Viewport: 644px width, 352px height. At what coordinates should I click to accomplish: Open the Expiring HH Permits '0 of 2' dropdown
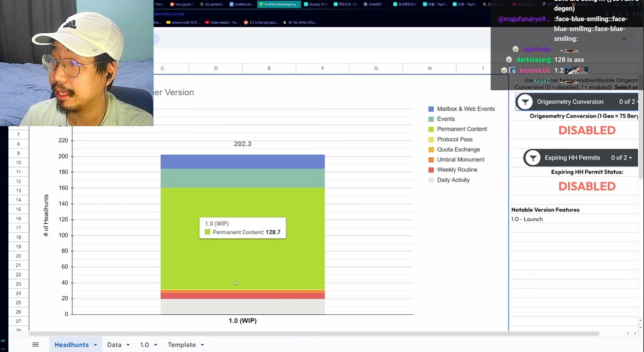coord(622,158)
